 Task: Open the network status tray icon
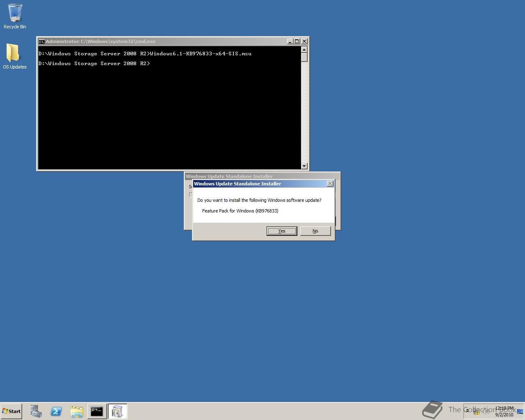[476, 411]
